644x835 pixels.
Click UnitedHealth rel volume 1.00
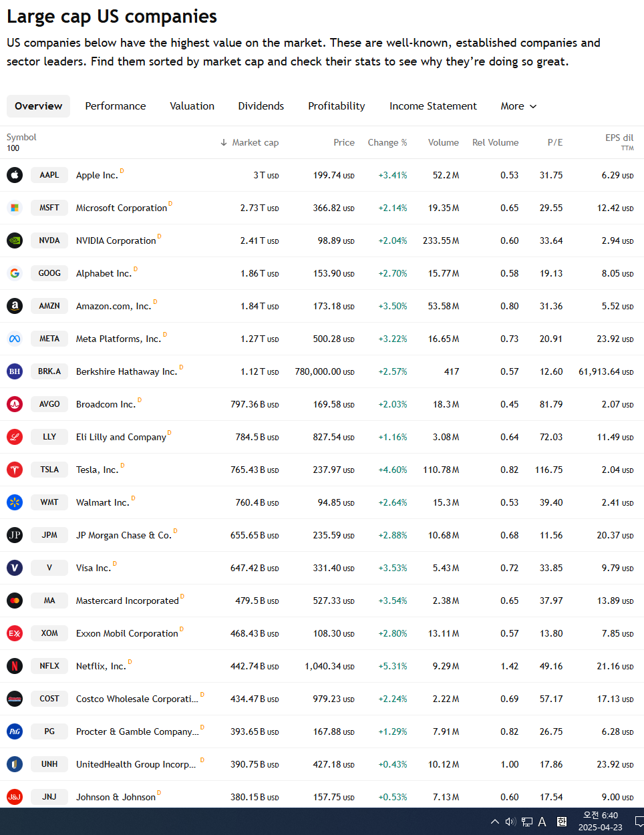coord(510,764)
